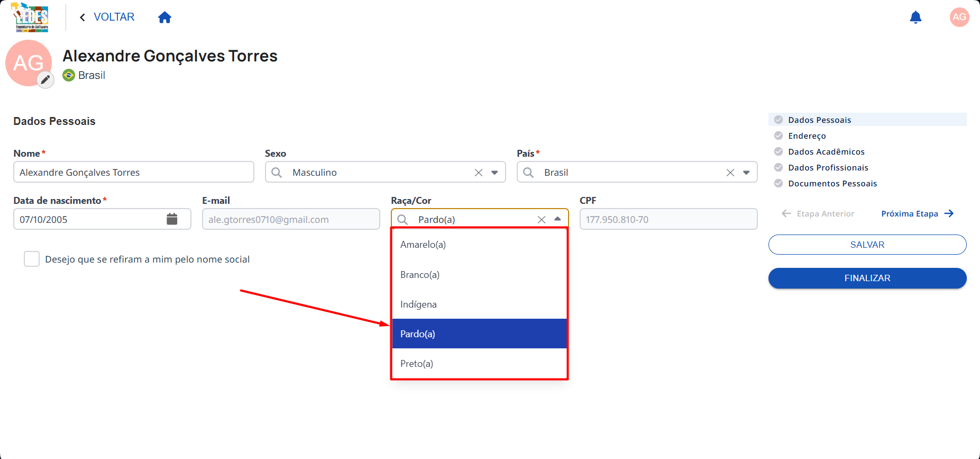
Task: Collapse the Raça/Cor dropdown arrow
Action: coord(557,219)
